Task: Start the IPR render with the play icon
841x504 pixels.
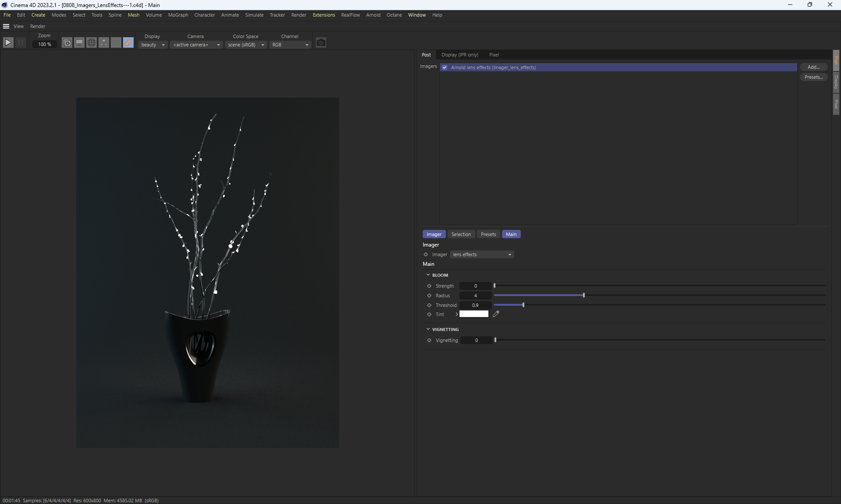Action: [8, 42]
